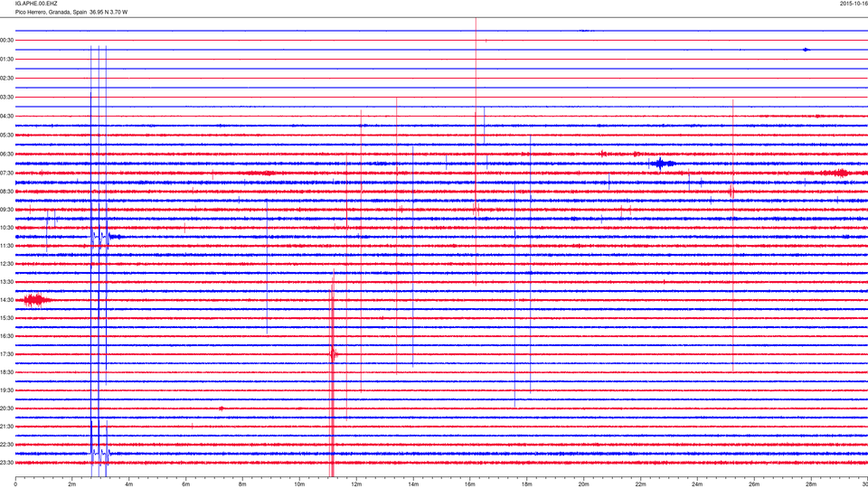
Task: Select the 17:30 time row label
Action: click(x=6, y=354)
